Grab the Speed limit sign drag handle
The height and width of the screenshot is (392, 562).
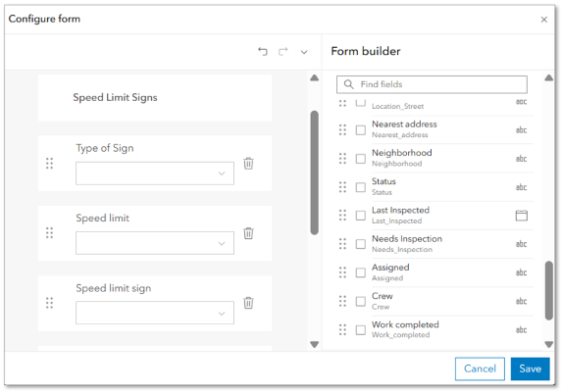[49, 303]
